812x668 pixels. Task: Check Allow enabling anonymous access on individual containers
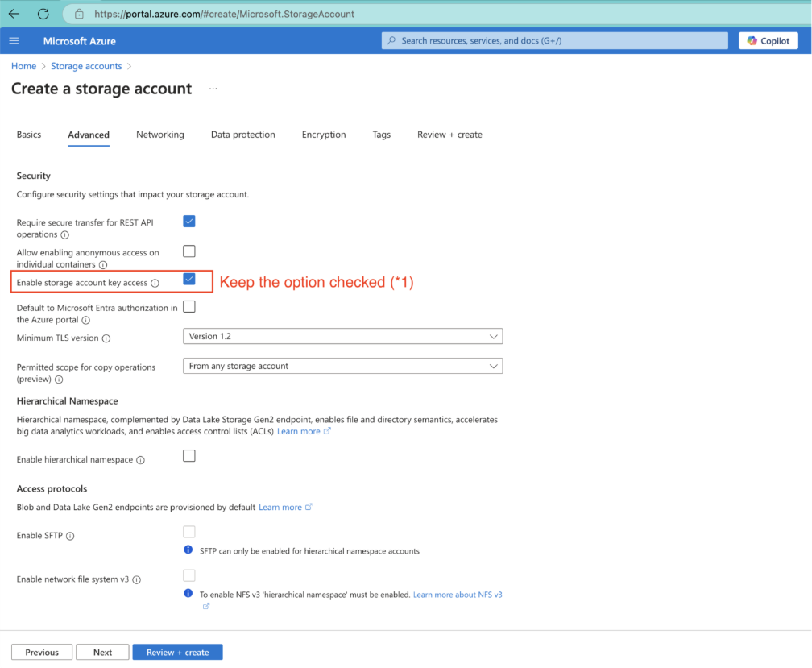click(x=188, y=251)
